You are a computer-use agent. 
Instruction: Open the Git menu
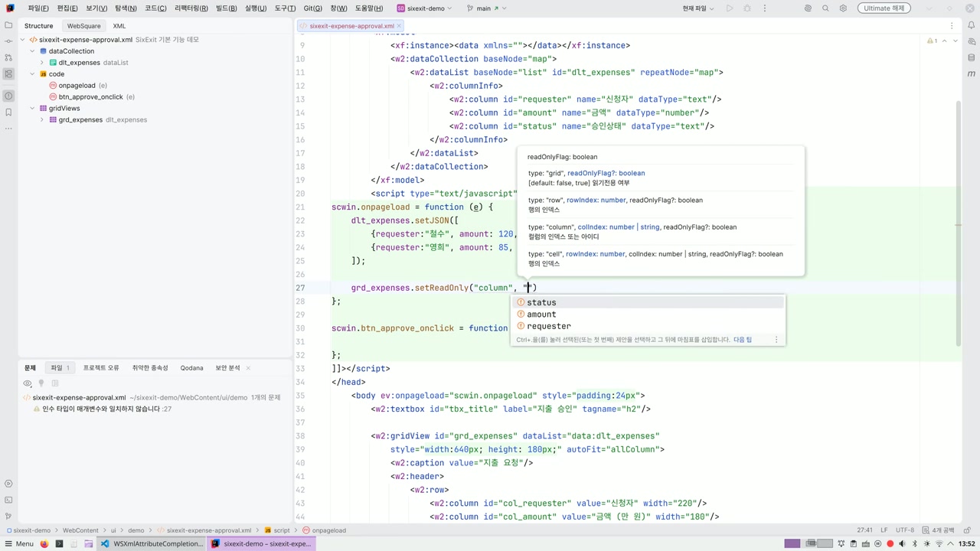pyautogui.click(x=312, y=8)
